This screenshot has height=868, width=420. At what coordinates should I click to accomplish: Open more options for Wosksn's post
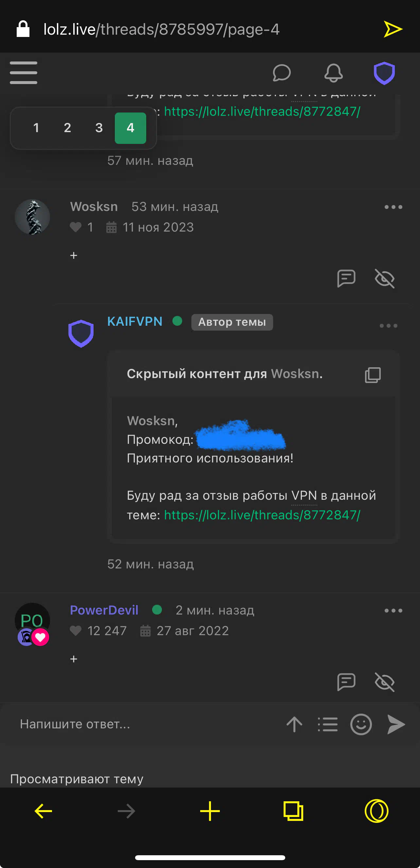coord(394,207)
